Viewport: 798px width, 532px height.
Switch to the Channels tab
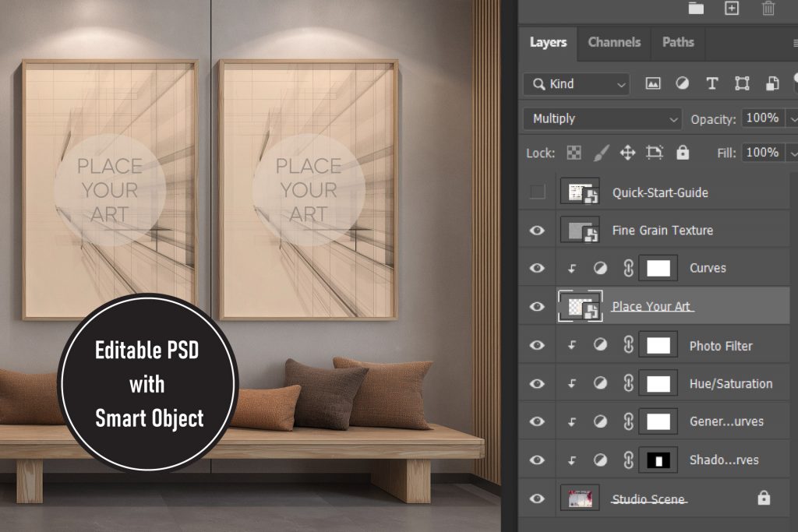pyautogui.click(x=614, y=42)
